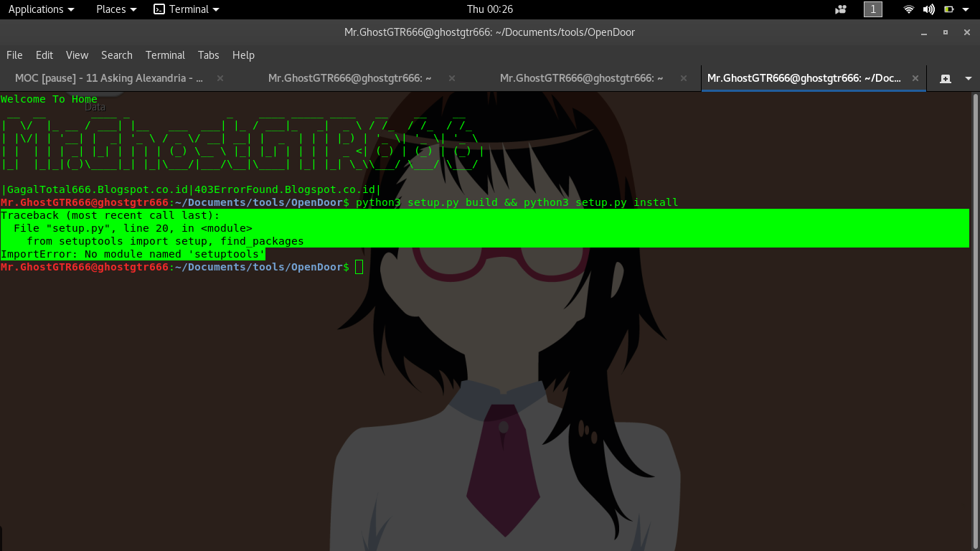This screenshot has width=980, height=551.
Task: Select the active ~/Doc... terminal tab
Action: point(804,78)
